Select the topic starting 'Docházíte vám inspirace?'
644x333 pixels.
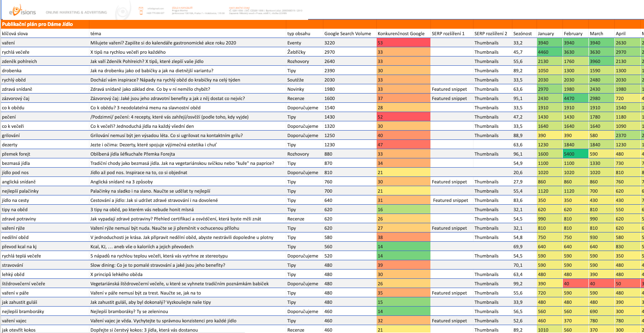pyautogui.click(x=187, y=80)
